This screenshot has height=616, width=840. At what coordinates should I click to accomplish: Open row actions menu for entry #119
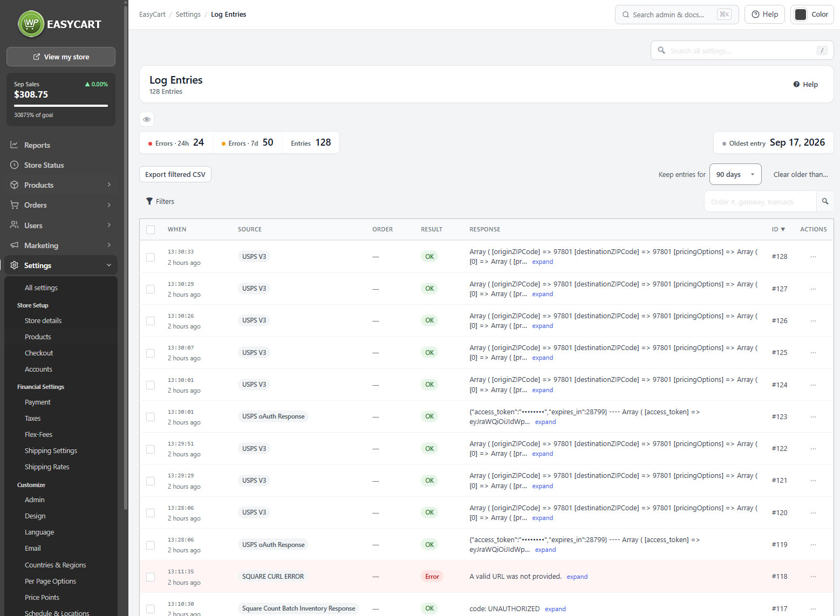click(813, 545)
